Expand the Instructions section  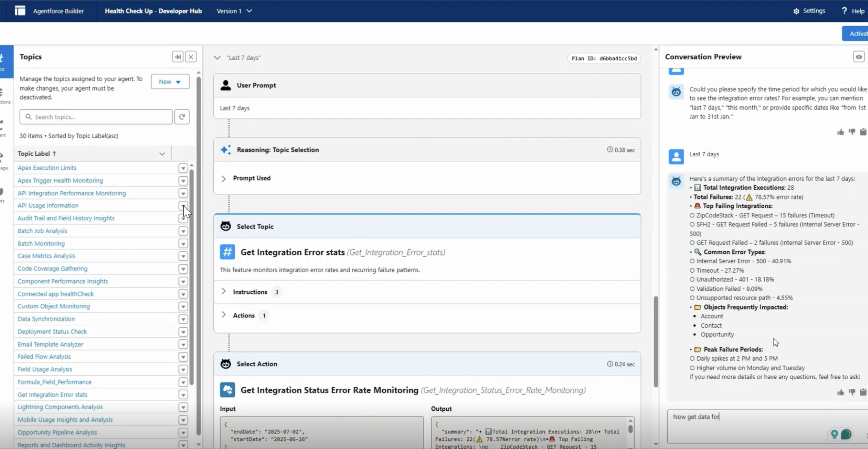[x=224, y=291]
